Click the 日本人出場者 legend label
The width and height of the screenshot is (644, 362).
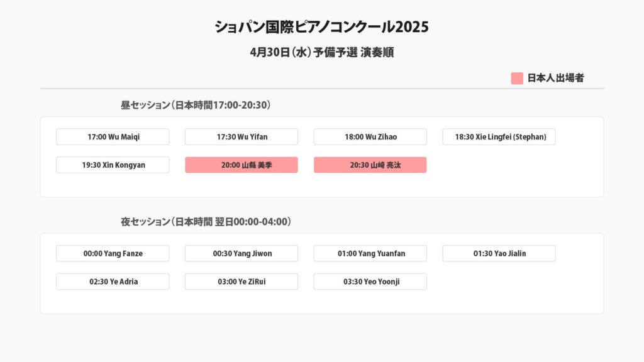[x=555, y=79]
